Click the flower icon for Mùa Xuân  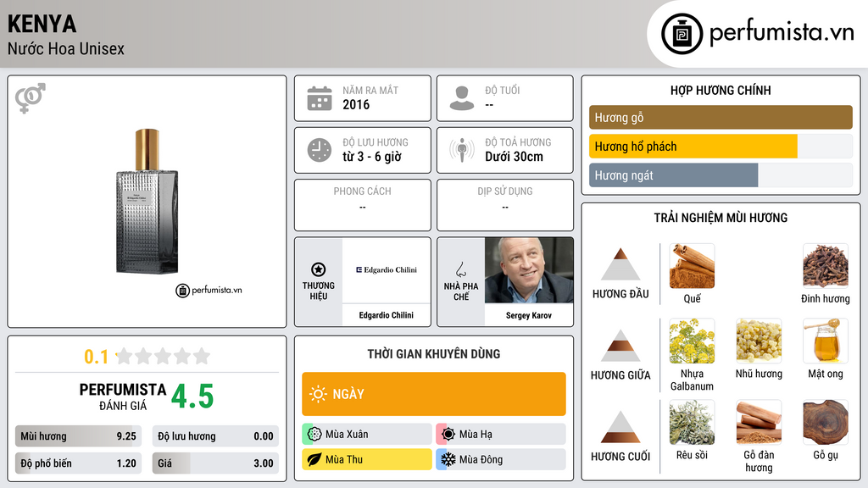tap(314, 434)
